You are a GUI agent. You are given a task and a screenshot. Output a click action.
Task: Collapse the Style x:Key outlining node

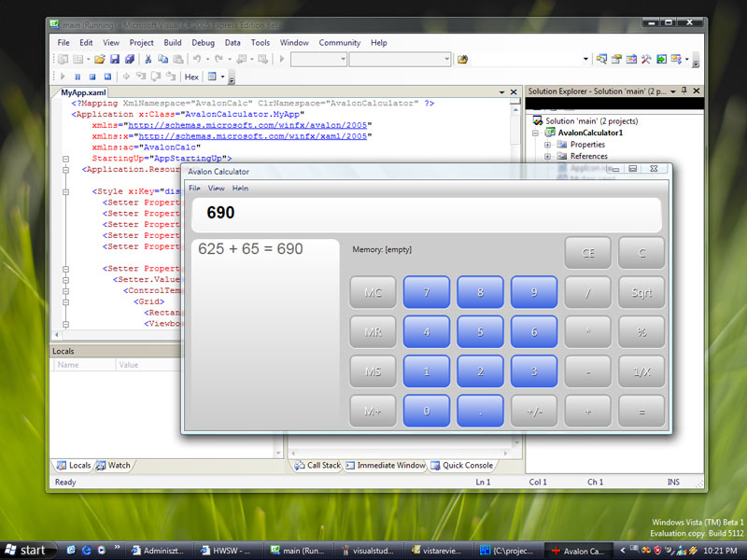(65, 191)
